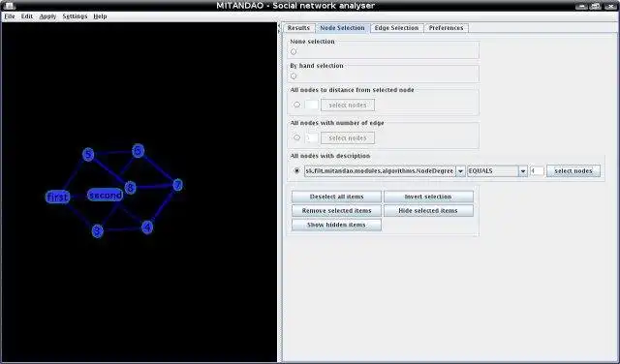Click the NodeDegree algorithm combo box text

click(380, 171)
